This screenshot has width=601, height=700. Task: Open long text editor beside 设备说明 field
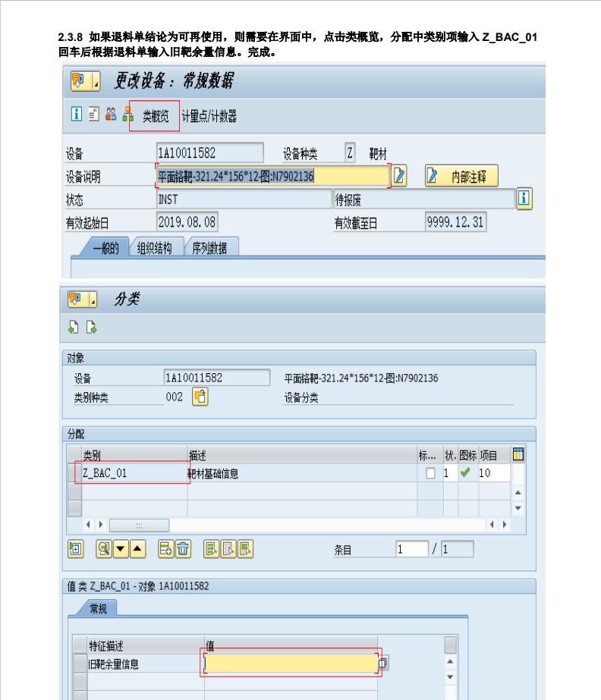click(400, 177)
